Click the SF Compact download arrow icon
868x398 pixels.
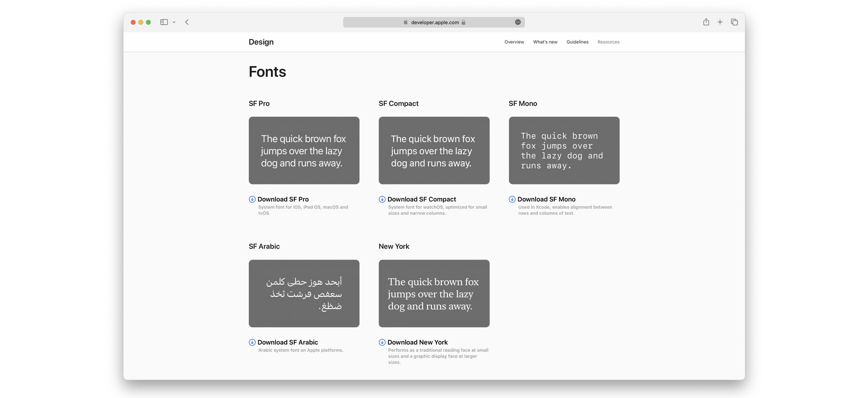pos(382,199)
